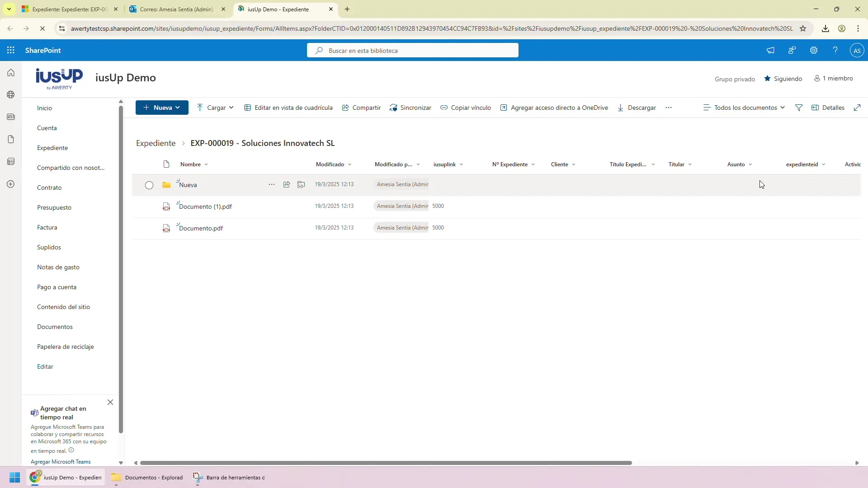Viewport: 868px width, 488px height.
Task: Toggle the Siguiendo star follow button
Action: 783,79
